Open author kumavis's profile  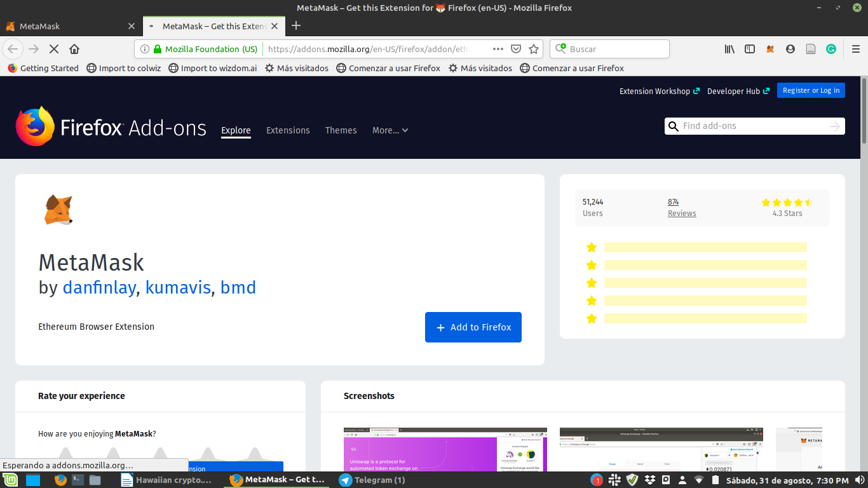(178, 287)
